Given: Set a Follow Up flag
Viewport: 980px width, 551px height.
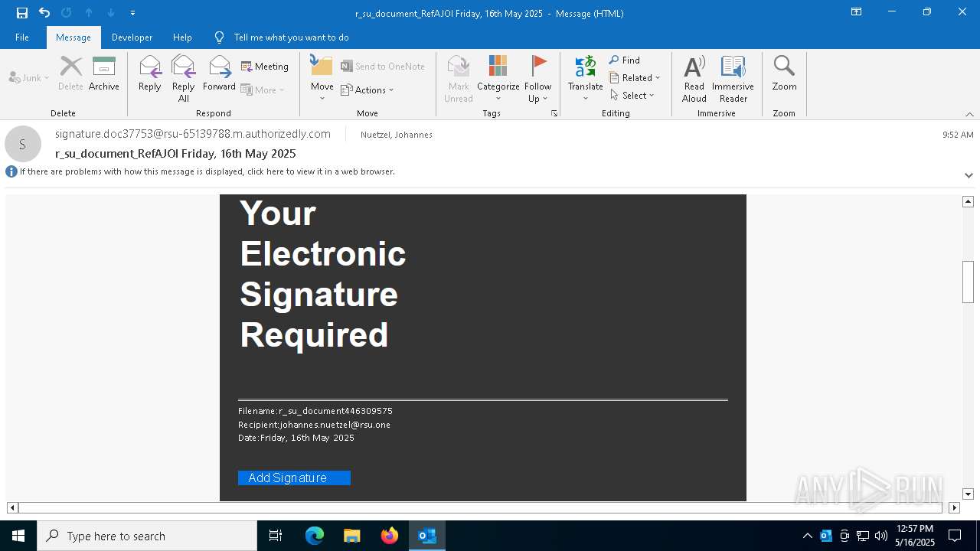Looking at the screenshot, I should (x=538, y=79).
